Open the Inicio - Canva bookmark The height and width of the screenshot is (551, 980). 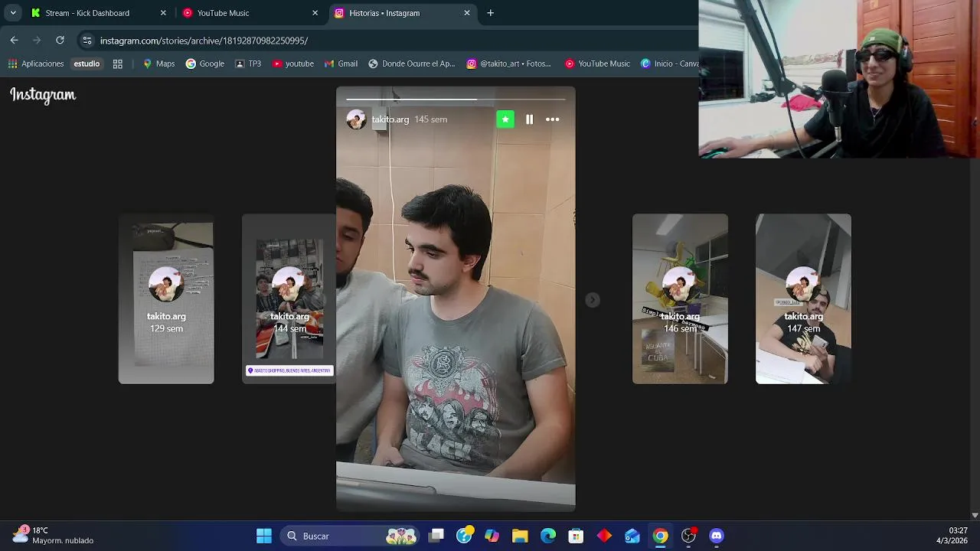[670, 64]
